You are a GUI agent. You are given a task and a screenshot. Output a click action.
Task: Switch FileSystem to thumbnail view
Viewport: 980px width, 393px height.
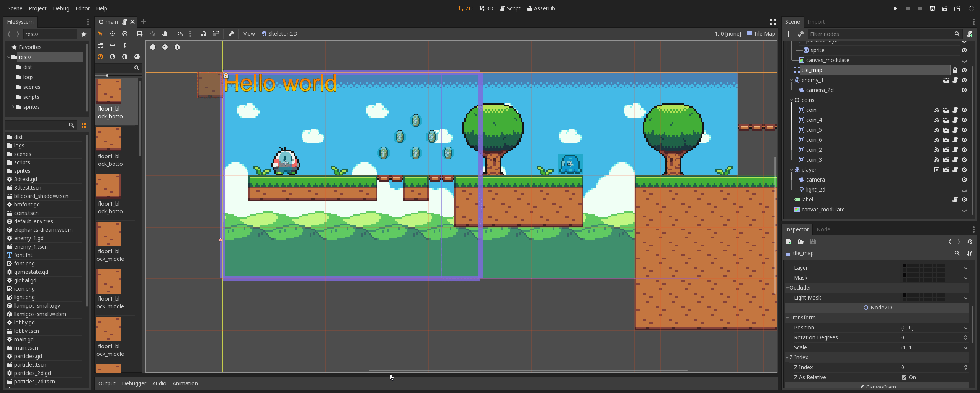point(84,125)
